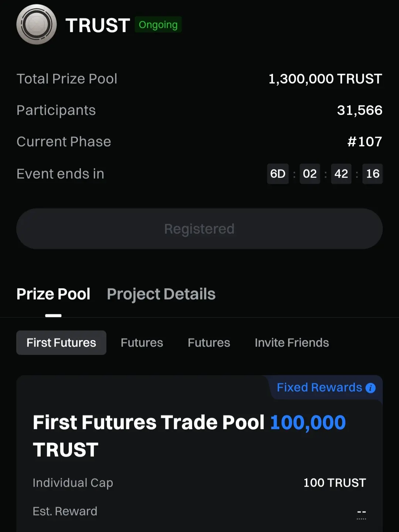This screenshot has width=399, height=532.
Task: Tap the 42 countdown minutes box
Action: pyautogui.click(x=341, y=174)
